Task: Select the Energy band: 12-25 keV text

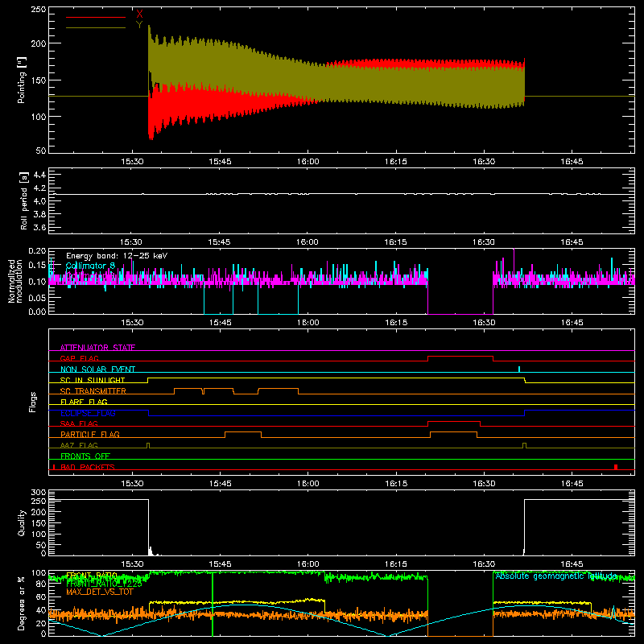Action: click(117, 256)
